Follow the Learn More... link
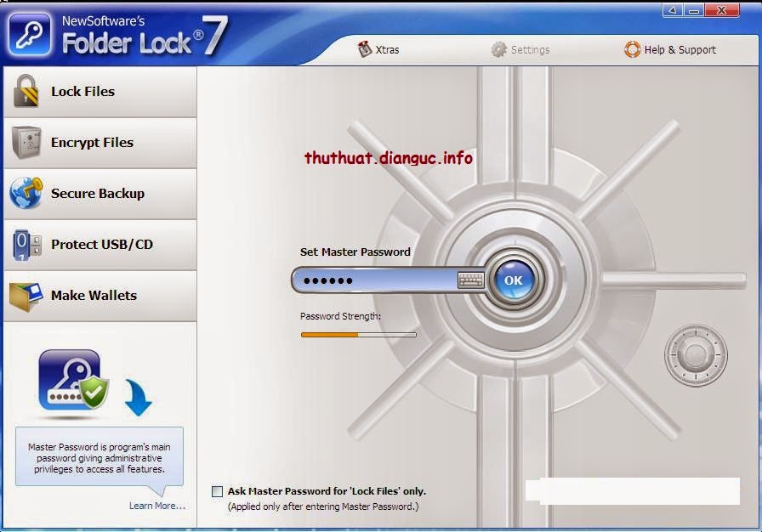The width and height of the screenshot is (762, 532). (x=157, y=506)
